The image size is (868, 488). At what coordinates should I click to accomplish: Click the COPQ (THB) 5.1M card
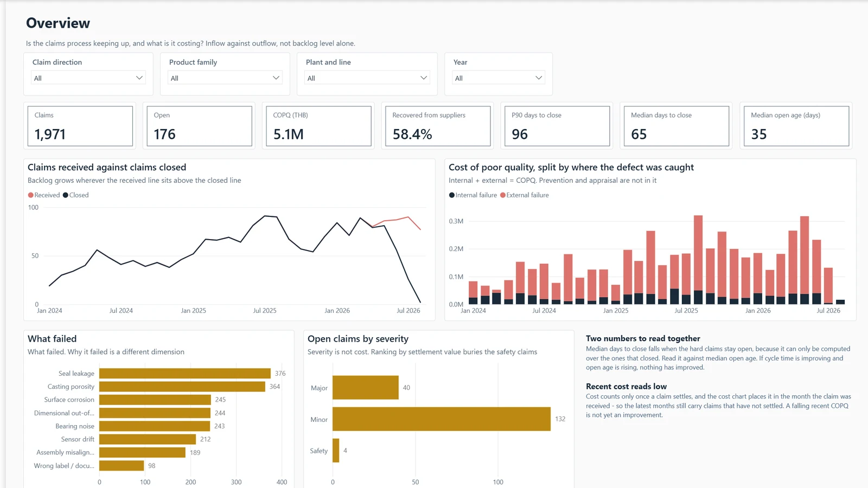click(318, 126)
